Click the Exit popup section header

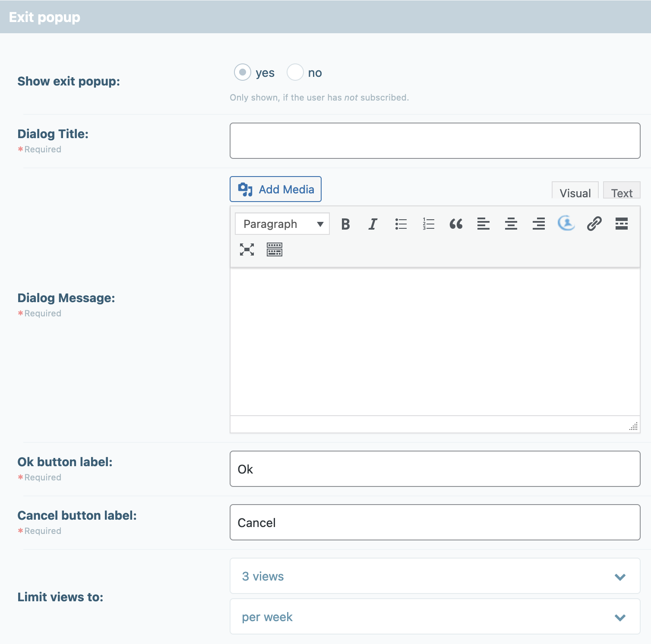click(325, 17)
